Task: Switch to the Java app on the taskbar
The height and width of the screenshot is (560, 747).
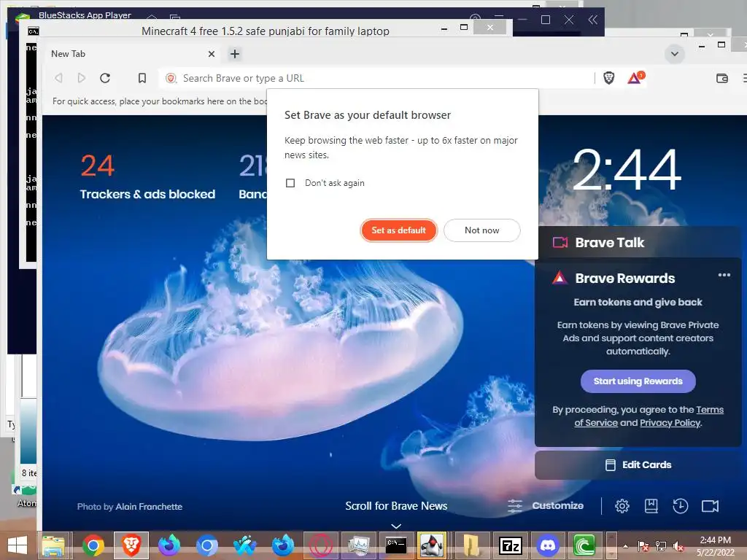Action: [x=433, y=545]
